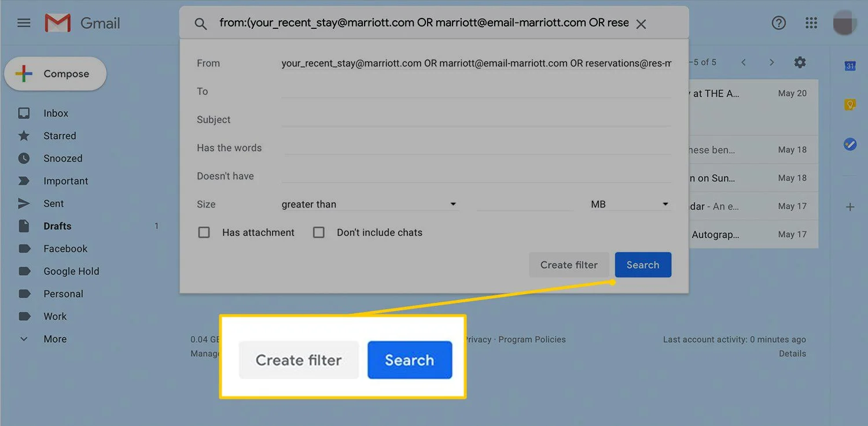Viewport: 868px width, 426px height.
Task: Open the account avatar
Action: point(844,23)
